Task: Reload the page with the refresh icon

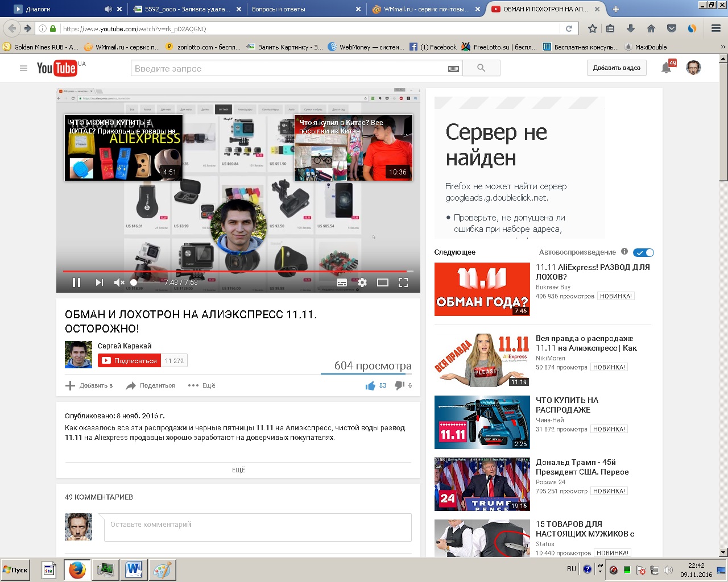Action: 569,28
